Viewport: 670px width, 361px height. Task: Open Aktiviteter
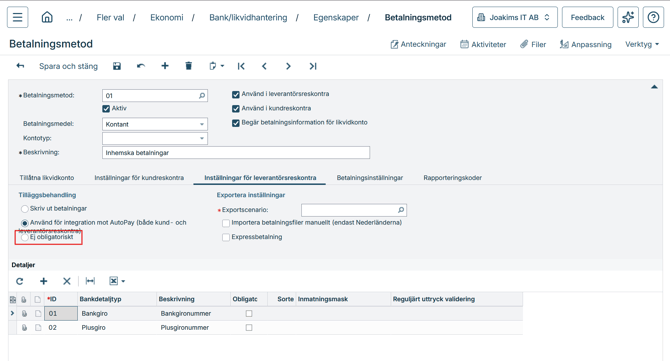coord(483,44)
